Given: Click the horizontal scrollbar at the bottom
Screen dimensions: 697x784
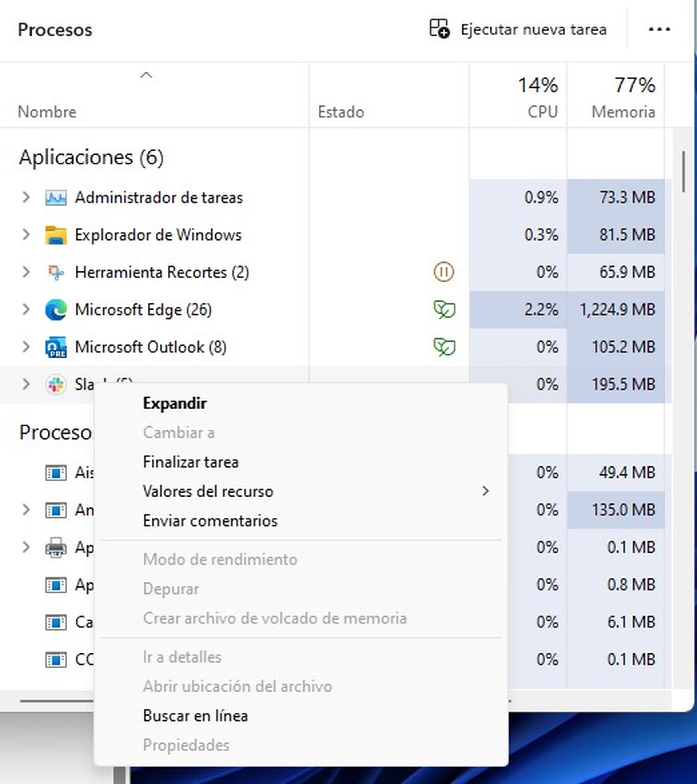Looking at the screenshot, I should coord(57,701).
